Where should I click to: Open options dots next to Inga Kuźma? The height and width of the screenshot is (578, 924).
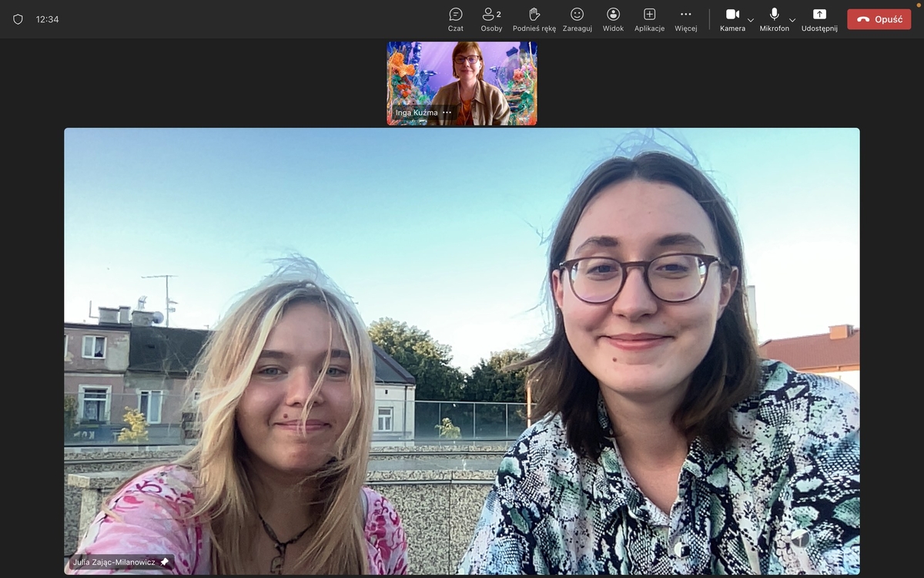(x=447, y=113)
